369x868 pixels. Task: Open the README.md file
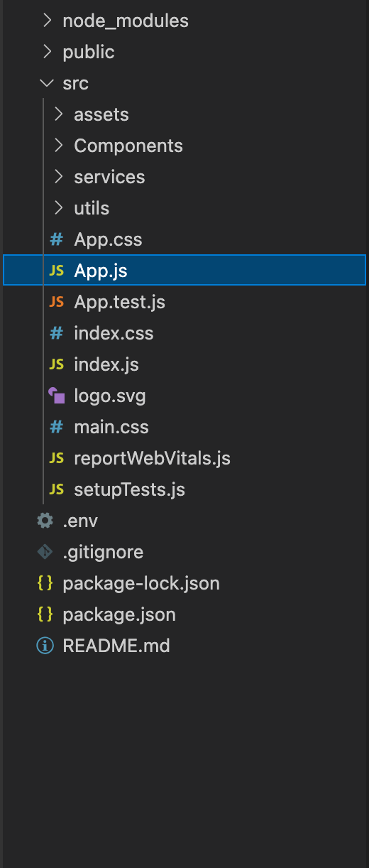click(116, 646)
